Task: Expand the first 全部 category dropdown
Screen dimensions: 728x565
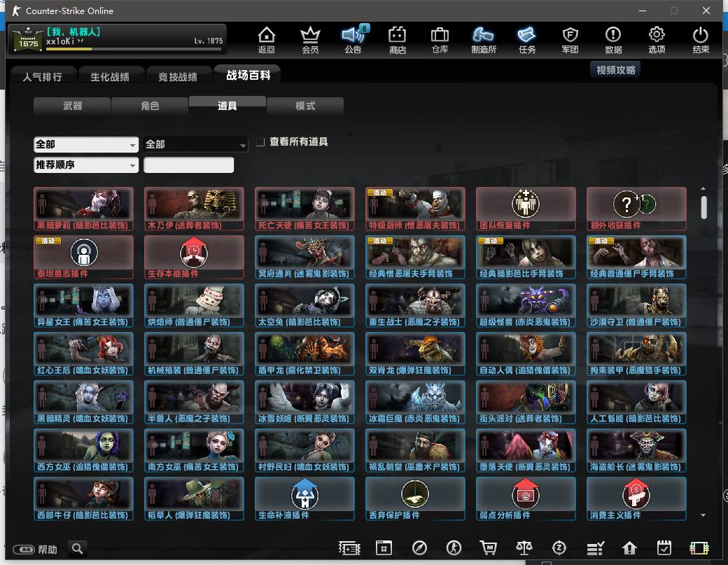Action: [x=86, y=144]
